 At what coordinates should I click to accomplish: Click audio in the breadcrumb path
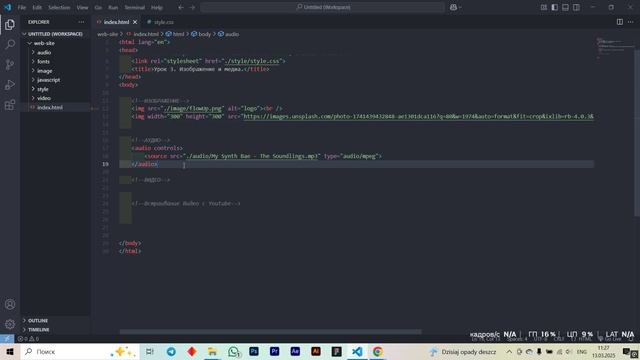[x=232, y=34]
